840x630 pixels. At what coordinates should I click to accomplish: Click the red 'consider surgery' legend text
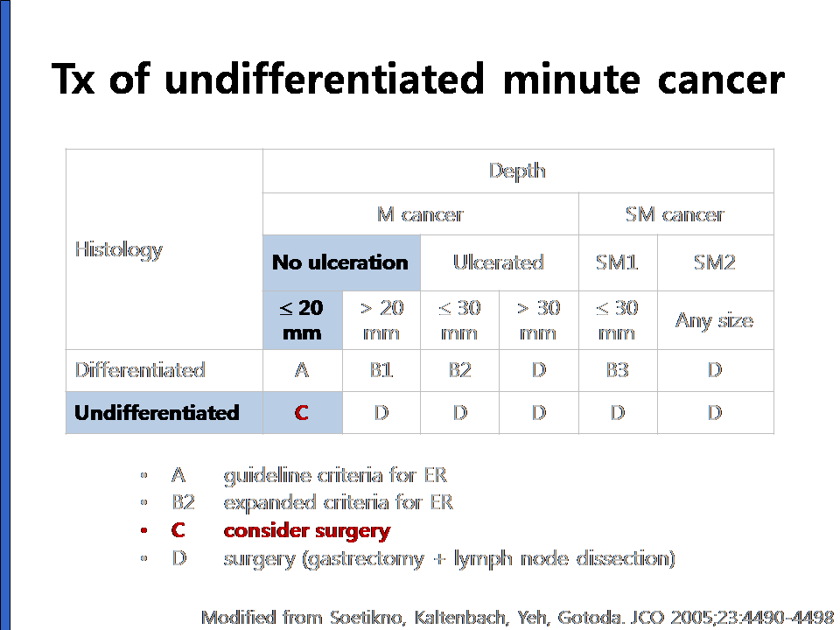pos(306,531)
